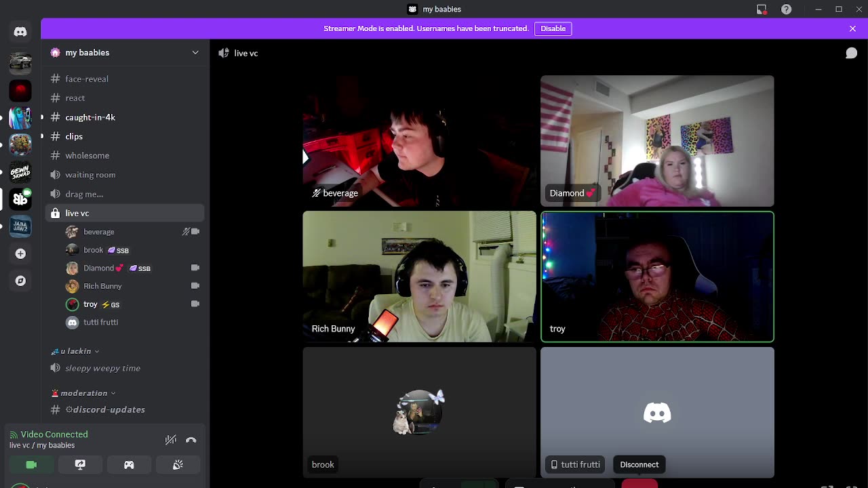Open the face-reveal channel
This screenshot has height=488, width=868.
125,79
